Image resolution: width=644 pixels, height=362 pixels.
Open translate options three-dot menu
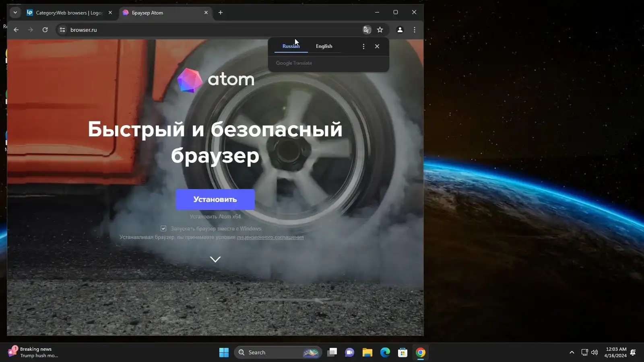363,46
